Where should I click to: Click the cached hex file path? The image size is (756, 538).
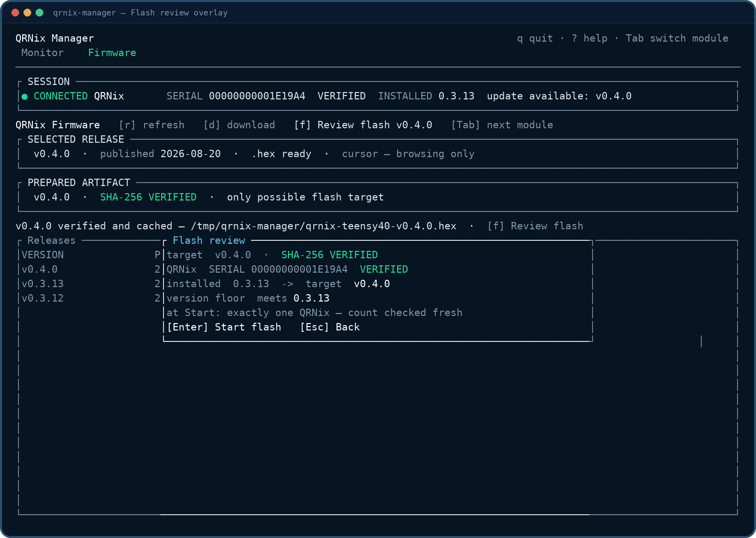coord(324,226)
